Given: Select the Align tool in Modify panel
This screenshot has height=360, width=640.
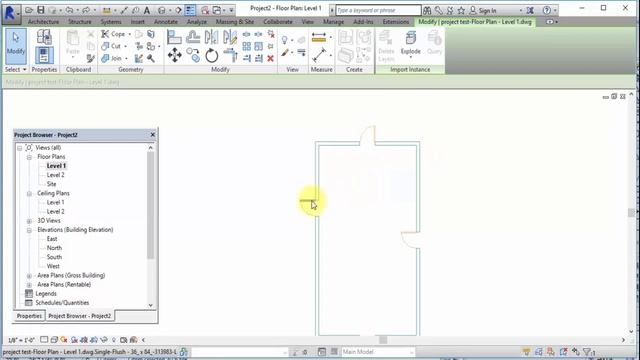Looking at the screenshot, I should pos(174,38).
